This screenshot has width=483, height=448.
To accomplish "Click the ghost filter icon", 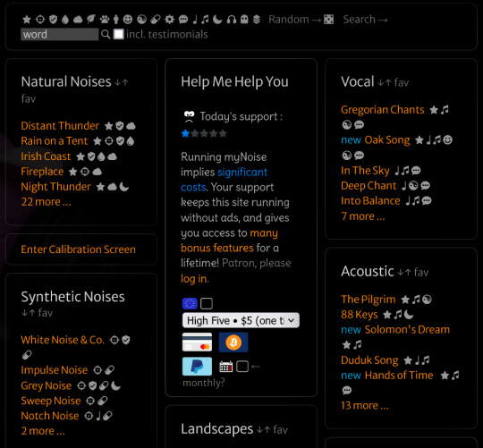I will pos(244,20).
